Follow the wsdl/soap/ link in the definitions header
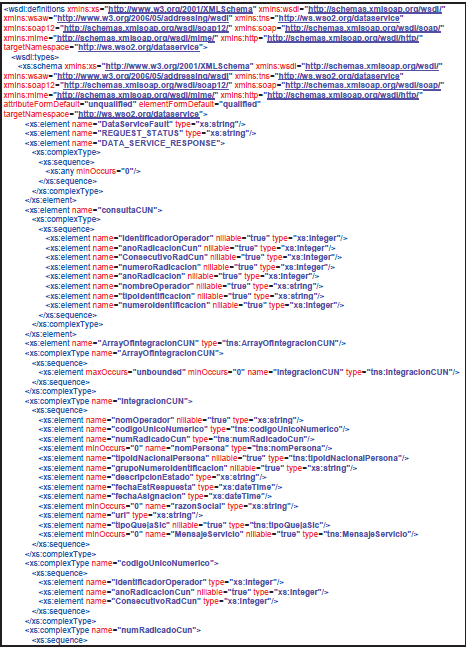Image resolution: width=469 pixels, height=648 pixels. pyautogui.click(x=364, y=28)
